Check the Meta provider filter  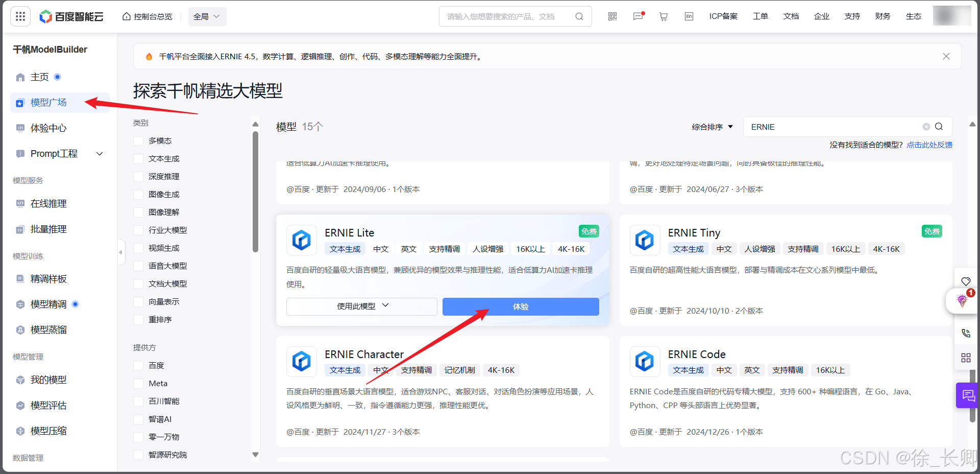pyautogui.click(x=138, y=384)
